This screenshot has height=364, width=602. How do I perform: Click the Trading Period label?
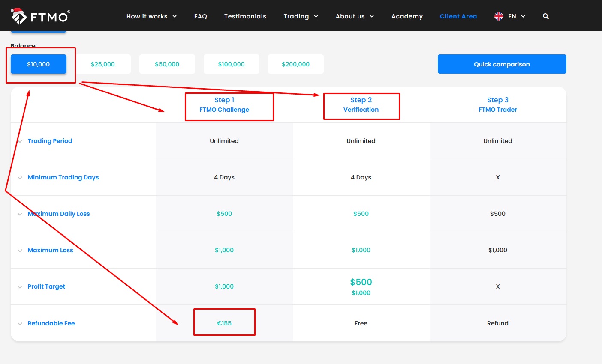(50, 141)
